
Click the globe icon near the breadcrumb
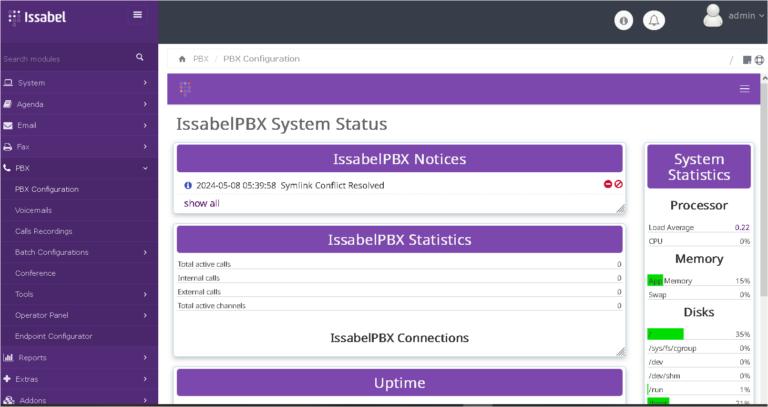[759, 60]
